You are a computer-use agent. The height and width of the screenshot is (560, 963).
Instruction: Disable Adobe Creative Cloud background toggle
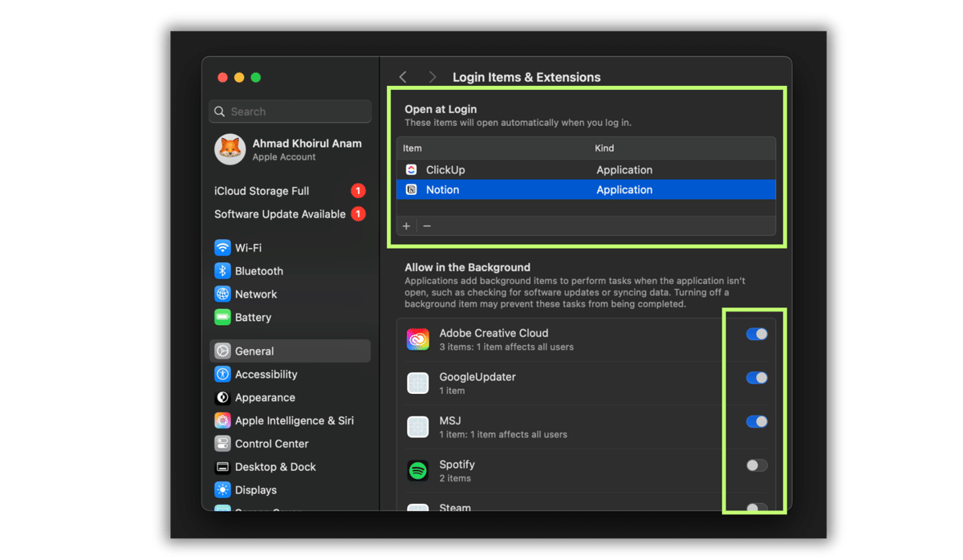[x=756, y=334]
